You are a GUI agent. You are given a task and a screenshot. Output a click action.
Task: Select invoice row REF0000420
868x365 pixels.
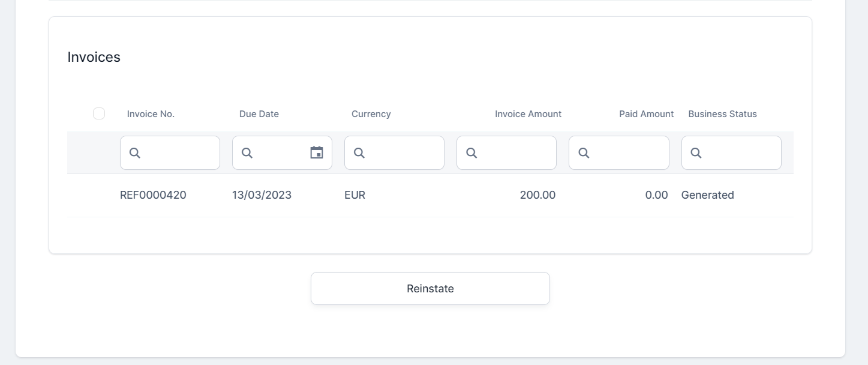[x=153, y=195]
